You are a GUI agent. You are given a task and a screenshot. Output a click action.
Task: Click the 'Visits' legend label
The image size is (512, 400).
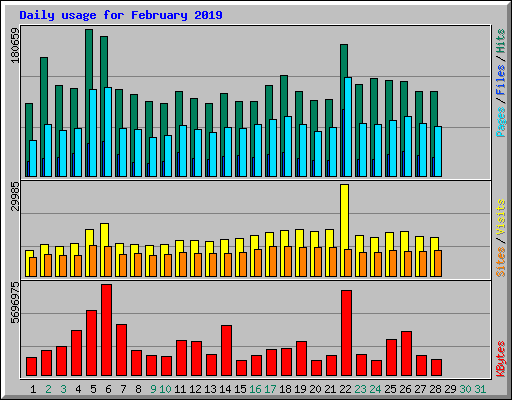point(501,218)
